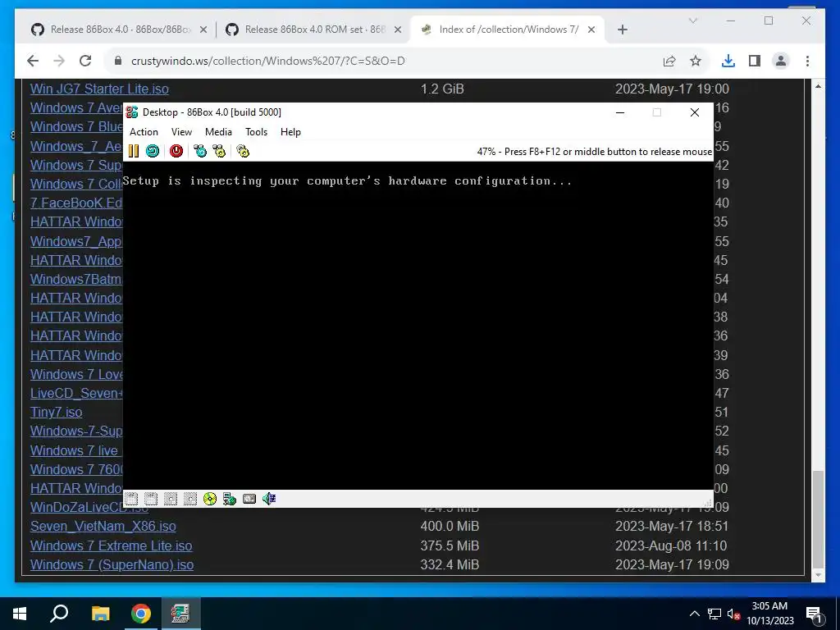Screen dimensions: 840x630
Task: Click the 2023-Aug-08 11:10 date
Action: point(671,546)
